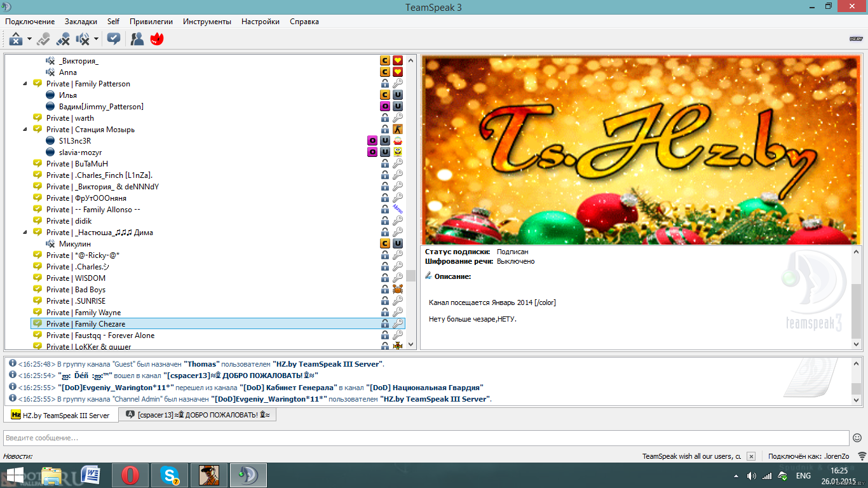This screenshot has width=868, height=488.
Task: Select the Private | Family Wayne channel
Action: click(x=83, y=313)
